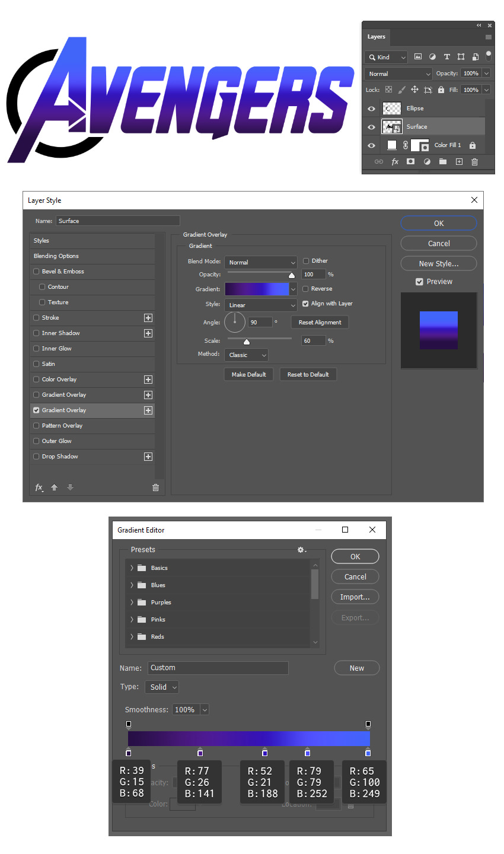
Task: Click the type layer filter icon
Action: (446, 57)
